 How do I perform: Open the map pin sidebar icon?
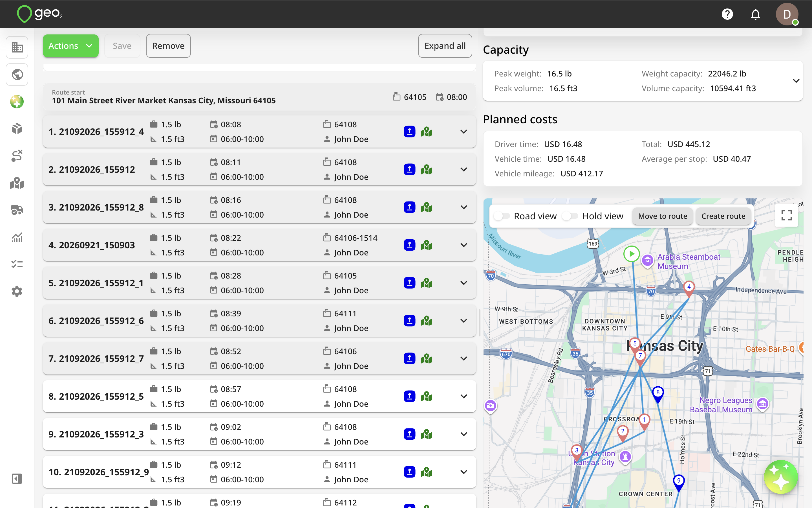(17, 183)
